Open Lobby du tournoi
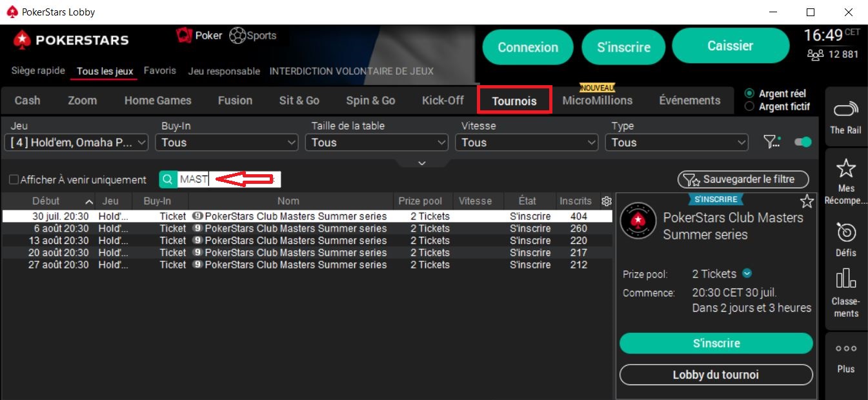 (x=716, y=375)
